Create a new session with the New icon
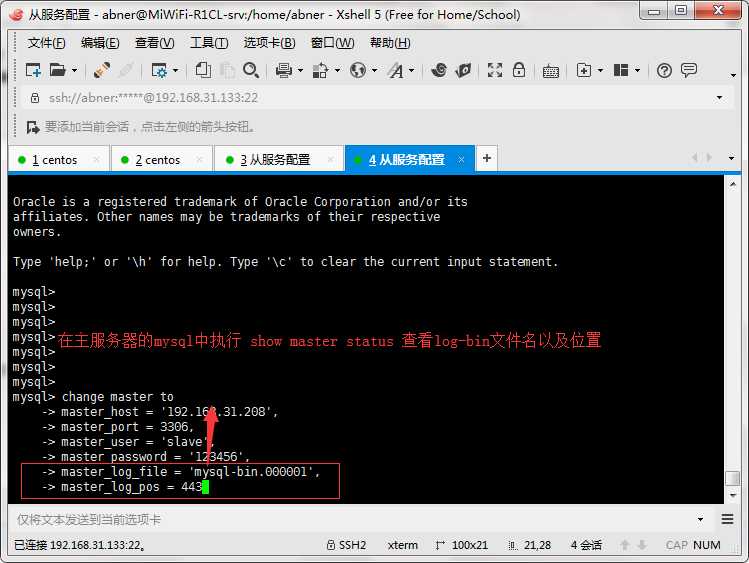 [x=33, y=71]
